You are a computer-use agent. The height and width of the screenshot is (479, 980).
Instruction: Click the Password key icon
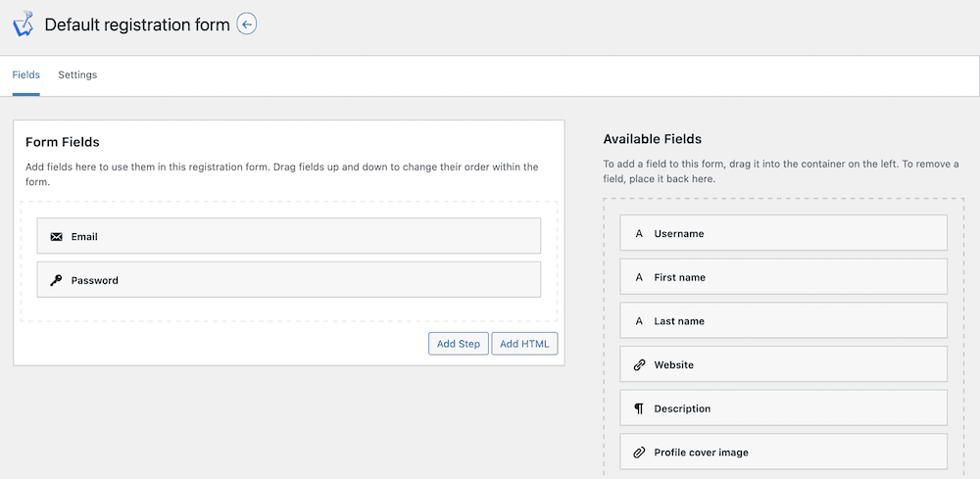[56, 280]
